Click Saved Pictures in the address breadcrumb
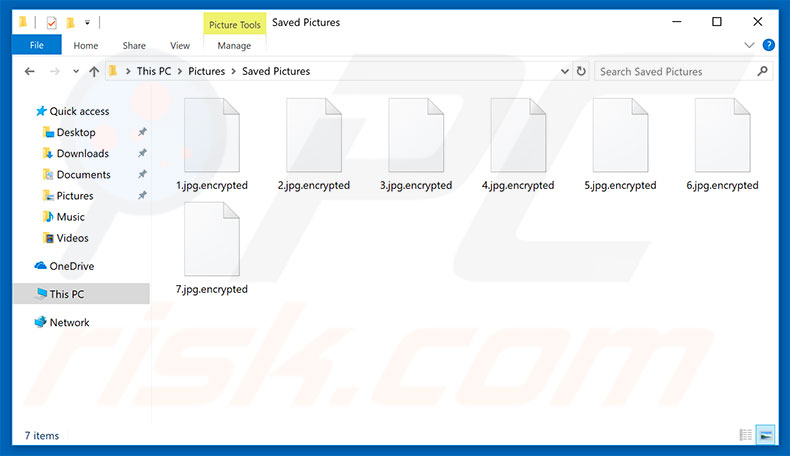Viewport: 790px width, 456px height. pos(276,71)
